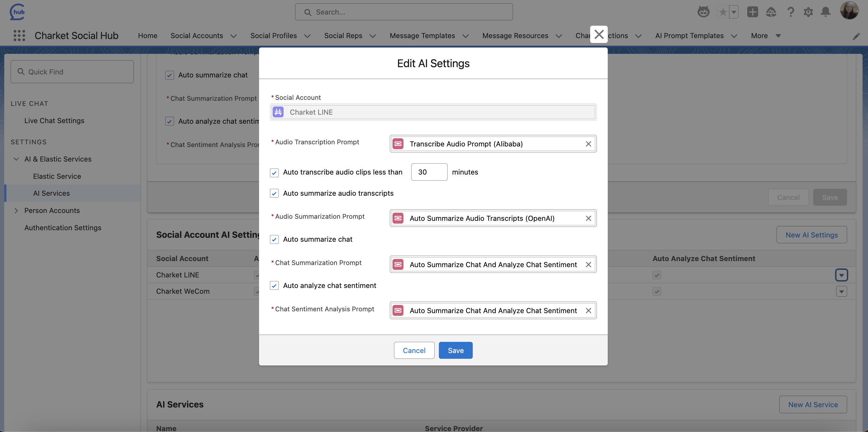
Task: Toggle Auto transcribe audio clips checkbox
Action: point(274,172)
